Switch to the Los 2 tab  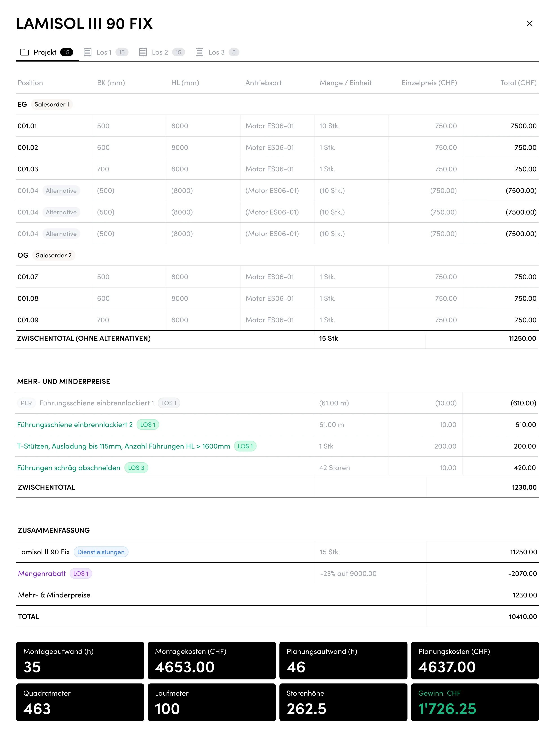click(160, 52)
